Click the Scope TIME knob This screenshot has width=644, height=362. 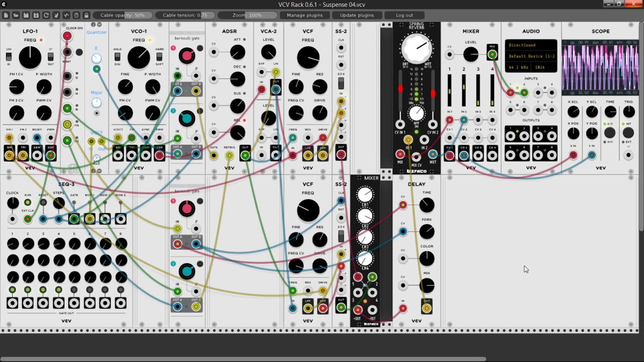610,112
